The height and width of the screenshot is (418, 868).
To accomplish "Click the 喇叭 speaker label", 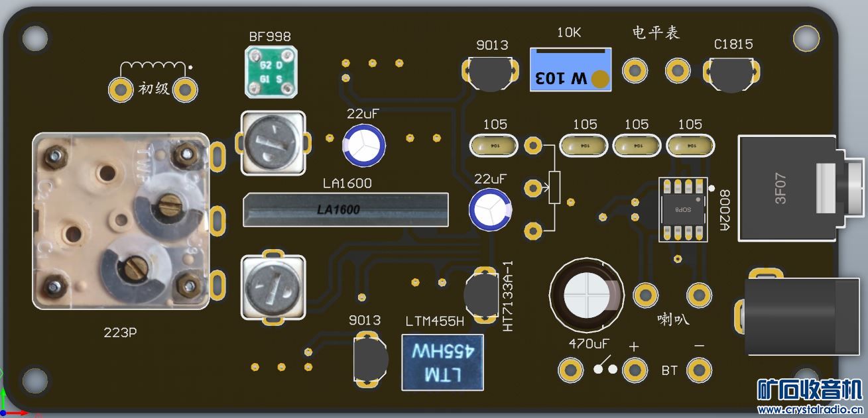I will point(672,319).
